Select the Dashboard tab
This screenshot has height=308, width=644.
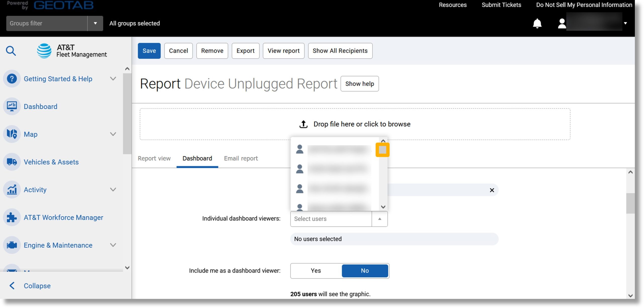[x=197, y=158]
